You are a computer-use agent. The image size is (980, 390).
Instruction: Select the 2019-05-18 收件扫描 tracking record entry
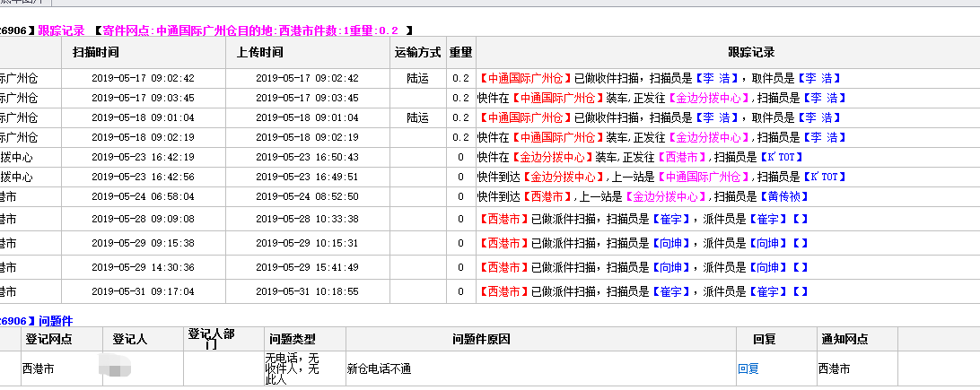click(660, 118)
